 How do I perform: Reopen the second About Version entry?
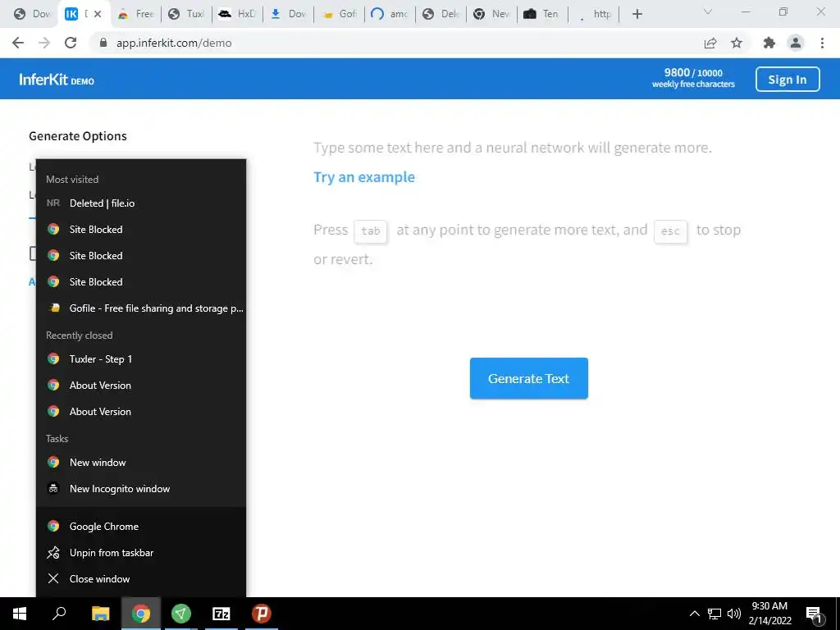point(141,412)
